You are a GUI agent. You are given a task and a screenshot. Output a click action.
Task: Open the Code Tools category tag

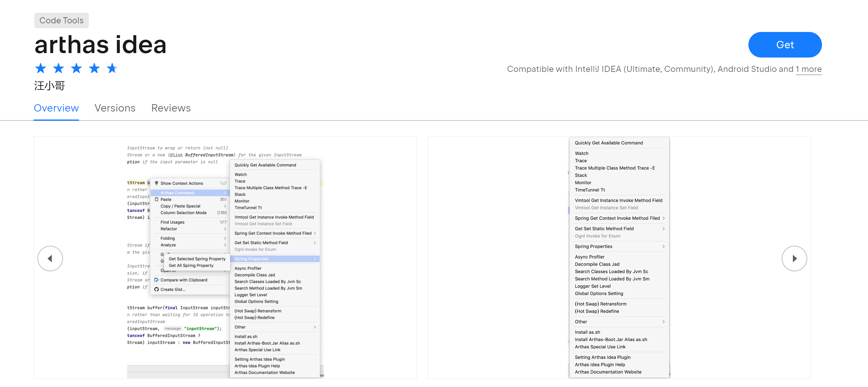pyautogui.click(x=61, y=20)
